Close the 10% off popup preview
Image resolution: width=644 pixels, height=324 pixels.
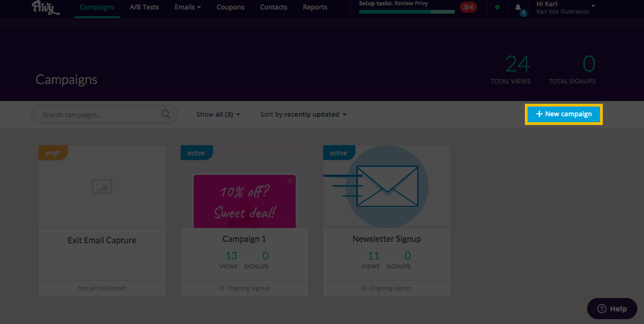[290, 180]
